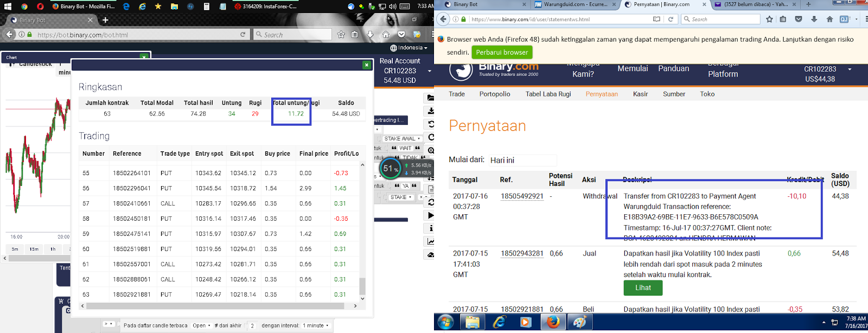The image size is (868, 333).
Task: Open the Indonesia language dropdown
Action: click(x=409, y=48)
